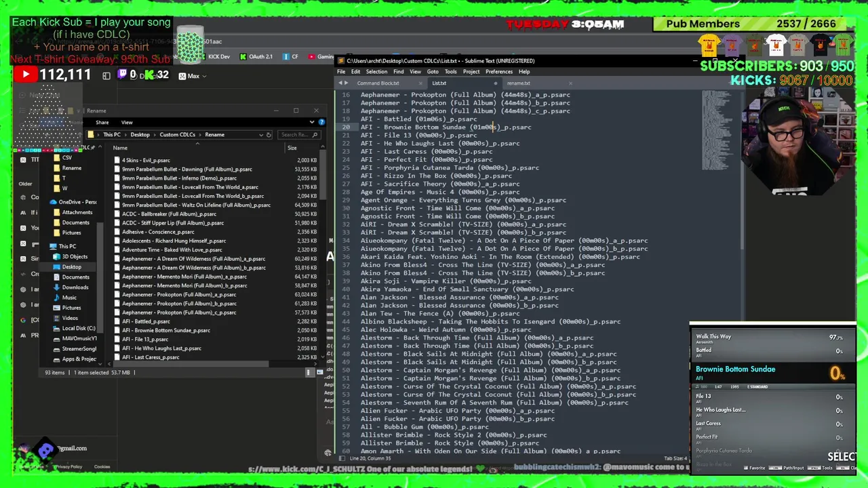Open the Preferences menu in Sublime Text

499,72
